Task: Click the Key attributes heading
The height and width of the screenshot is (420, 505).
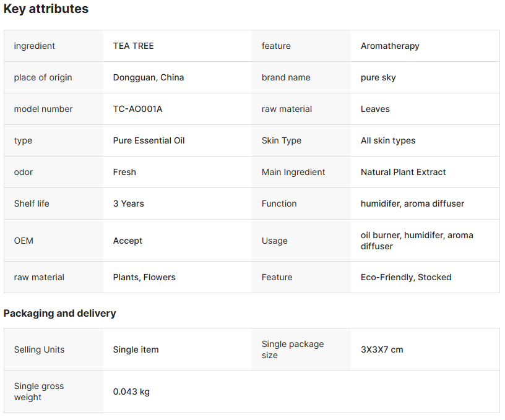Action: coord(46,9)
